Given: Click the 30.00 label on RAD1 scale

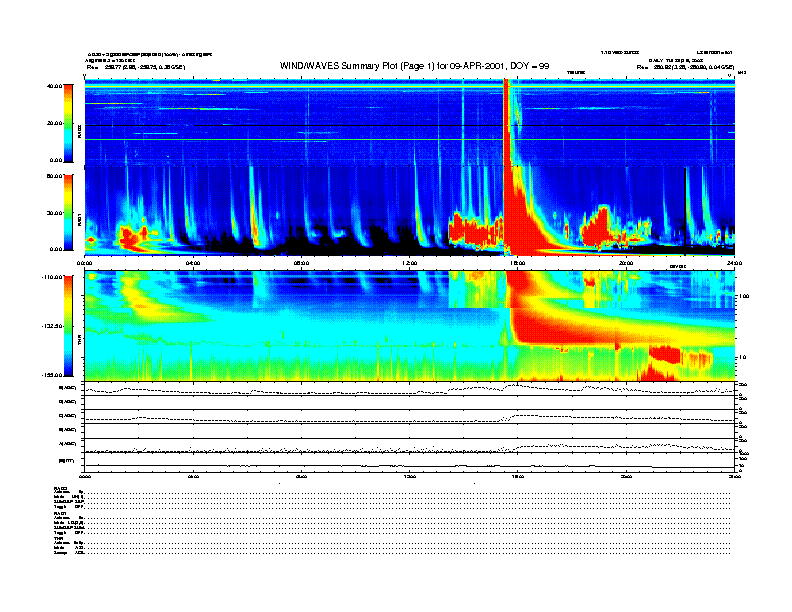Looking at the screenshot, I should point(54,213).
